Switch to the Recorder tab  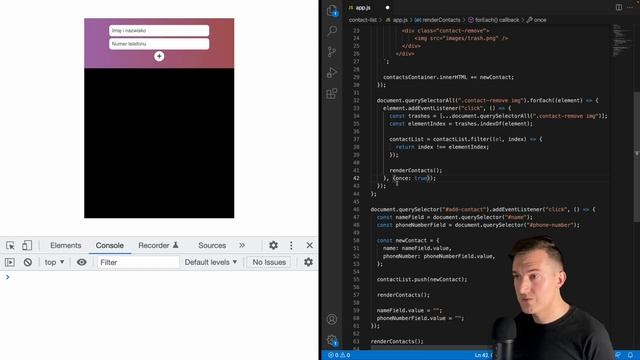point(158,245)
